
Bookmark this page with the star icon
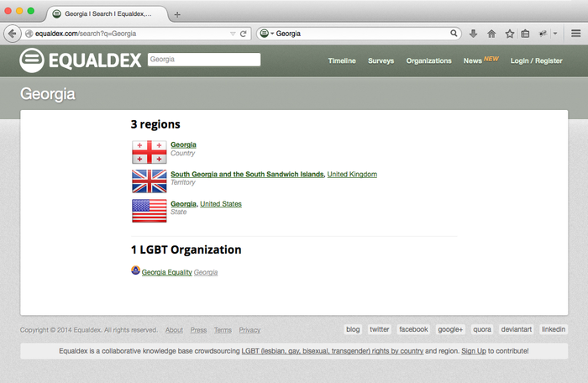pos(509,34)
